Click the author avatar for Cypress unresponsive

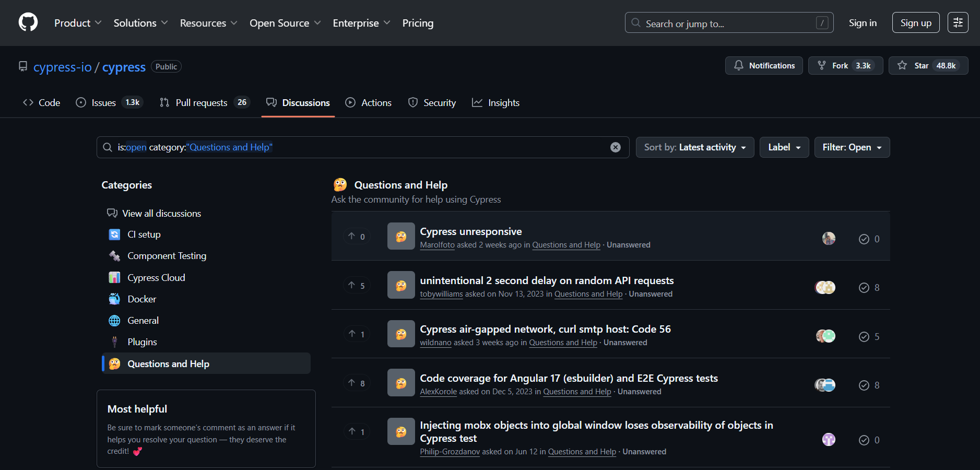click(x=829, y=239)
